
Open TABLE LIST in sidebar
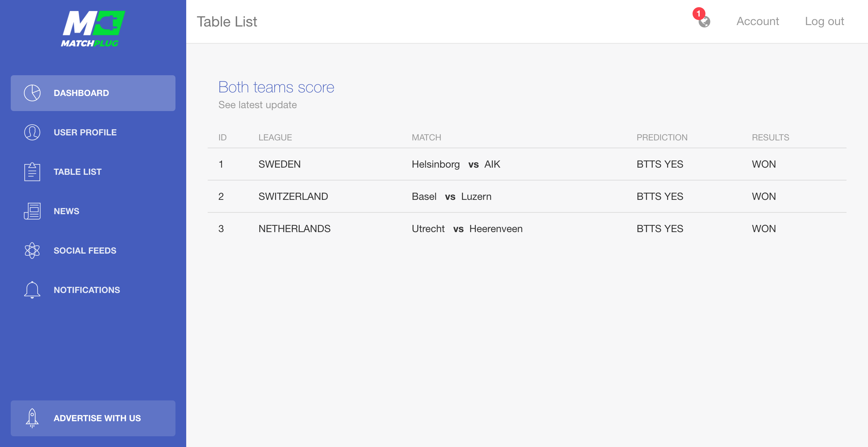pyautogui.click(x=93, y=172)
